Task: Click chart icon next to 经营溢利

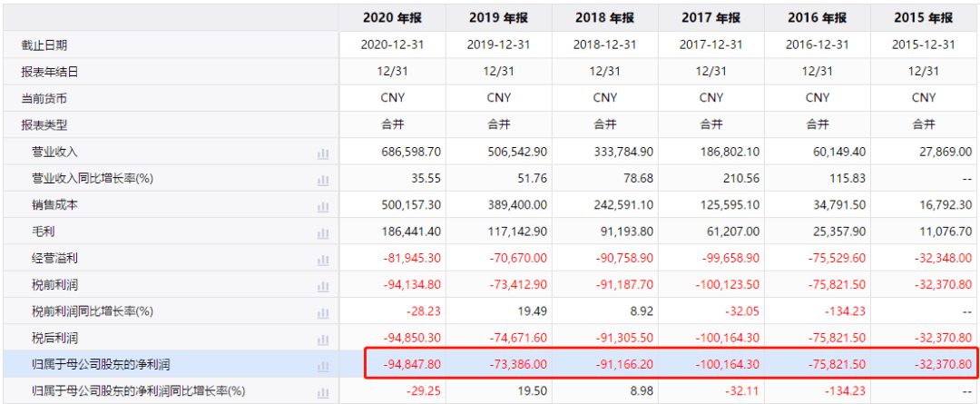Action: (x=322, y=260)
